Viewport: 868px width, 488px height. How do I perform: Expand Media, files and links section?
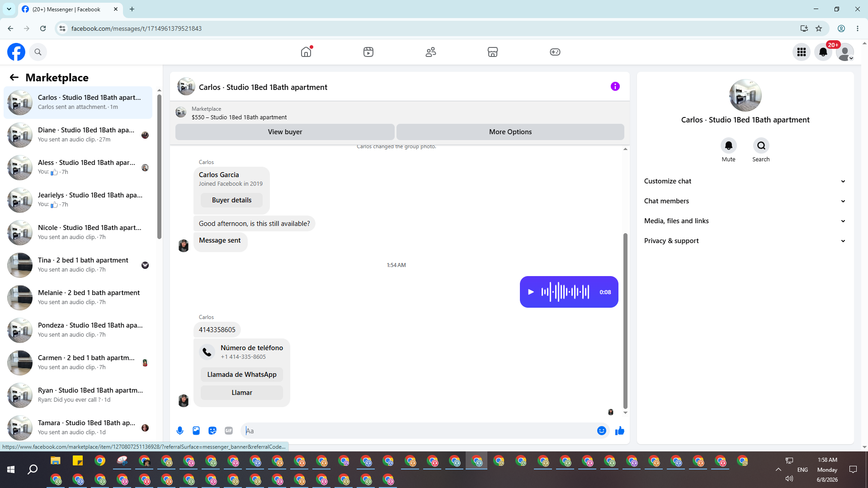(745, 221)
